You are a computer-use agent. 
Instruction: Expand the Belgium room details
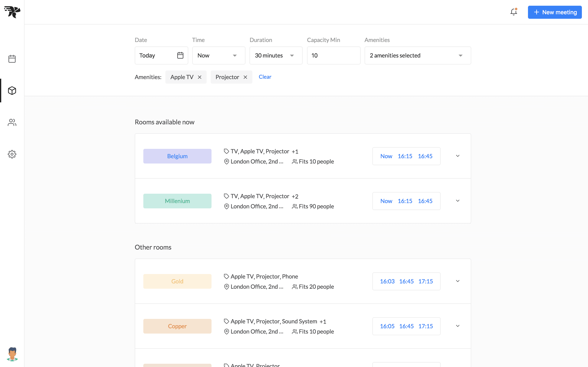click(458, 156)
